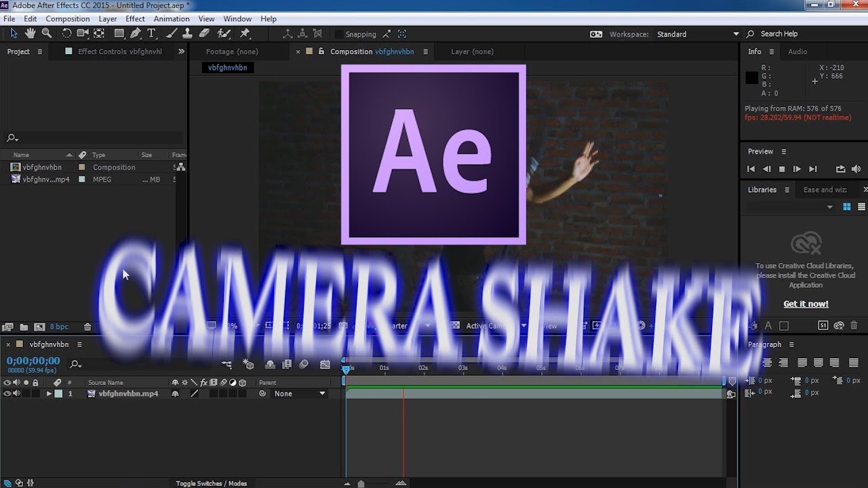Open the Graph Editor in the timeline
The height and width of the screenshot is (488, 868).
pos(325,365)
